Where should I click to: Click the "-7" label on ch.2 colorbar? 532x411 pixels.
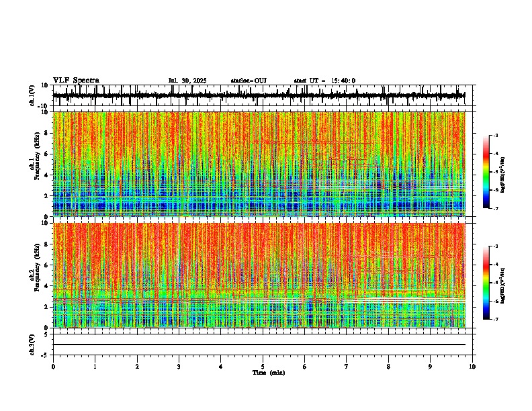coord(495,319)
